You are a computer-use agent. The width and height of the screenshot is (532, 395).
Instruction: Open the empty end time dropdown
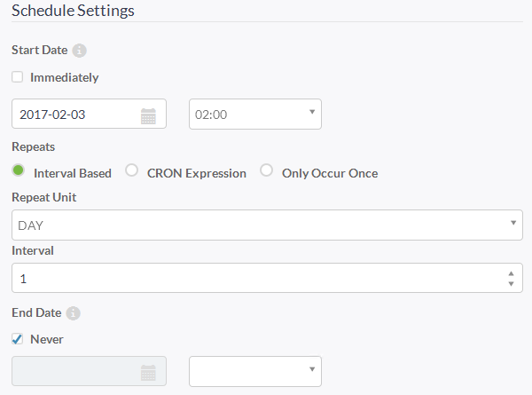point(255,371)
